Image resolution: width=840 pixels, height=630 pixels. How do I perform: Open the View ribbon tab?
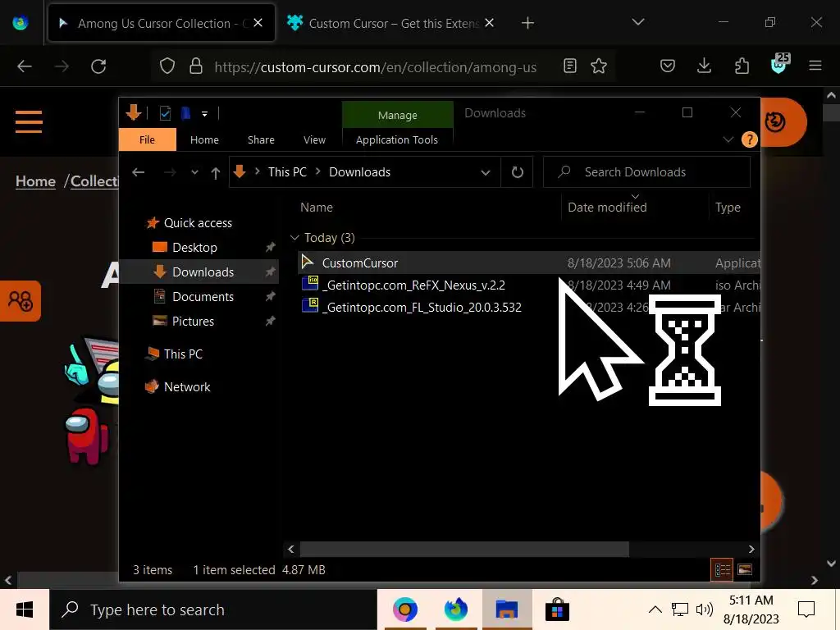[314, 139]
